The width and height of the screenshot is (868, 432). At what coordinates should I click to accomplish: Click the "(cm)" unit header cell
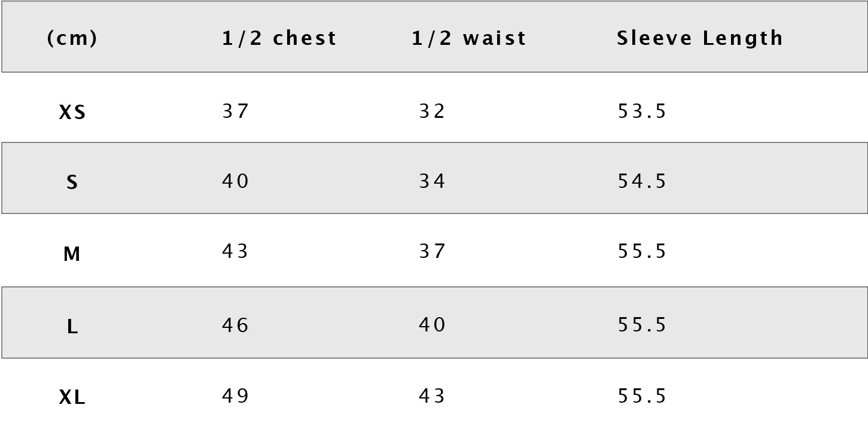pyautogui.click(x=72, y=38)
